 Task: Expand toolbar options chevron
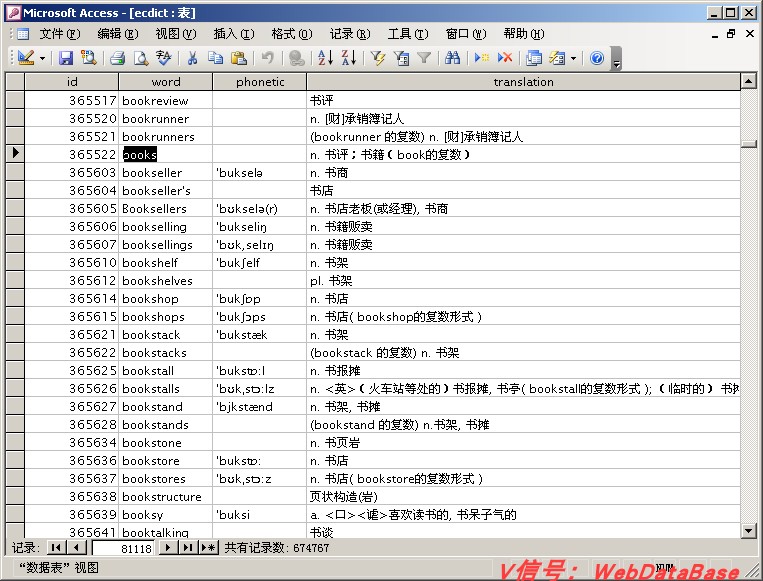[x=616, y=58]
